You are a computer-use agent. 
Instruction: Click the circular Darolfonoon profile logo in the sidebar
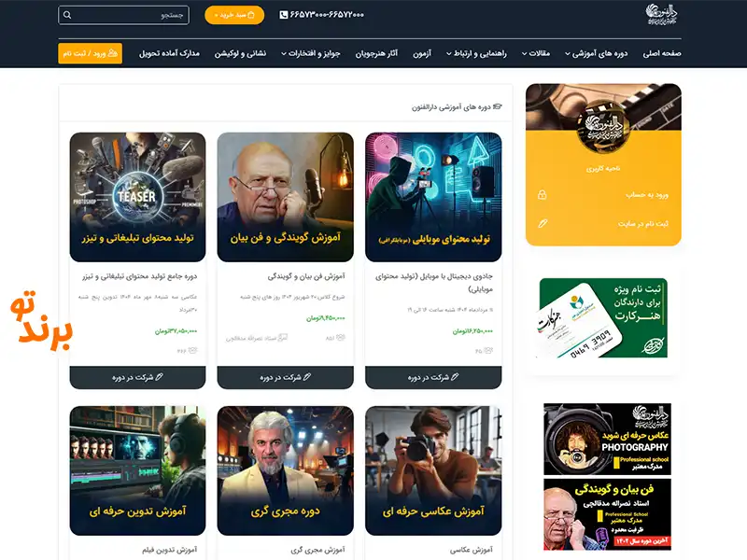pyautogui.click(x=603, y=128)
